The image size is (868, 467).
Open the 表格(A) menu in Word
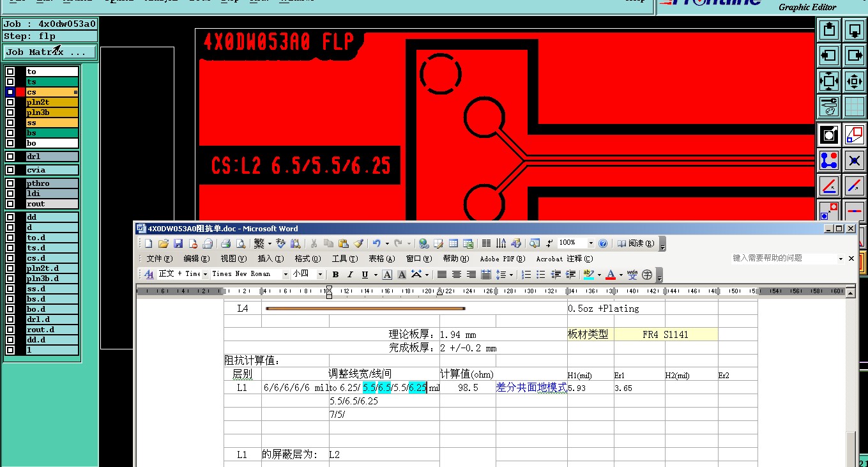click(382, 259)
